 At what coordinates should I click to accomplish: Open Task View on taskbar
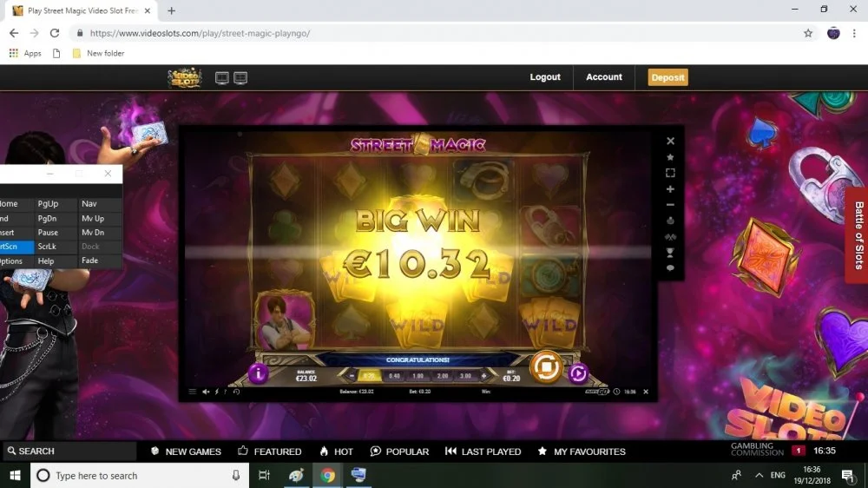click(264, 475)
